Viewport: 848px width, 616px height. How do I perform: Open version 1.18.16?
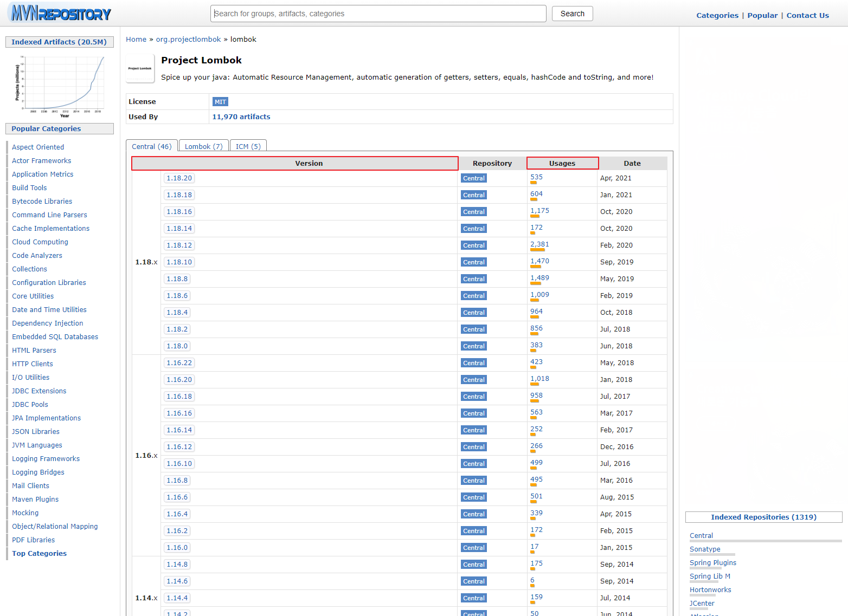[179, 212]
